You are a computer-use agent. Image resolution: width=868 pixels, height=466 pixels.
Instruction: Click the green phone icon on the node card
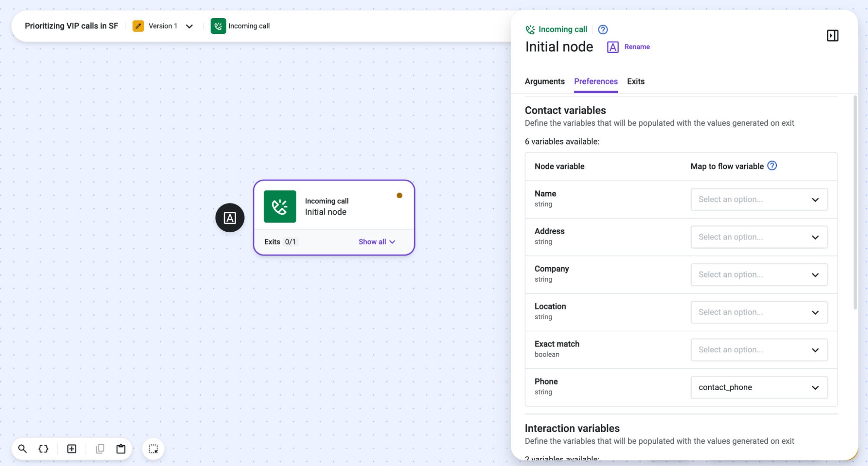(280, 207)
